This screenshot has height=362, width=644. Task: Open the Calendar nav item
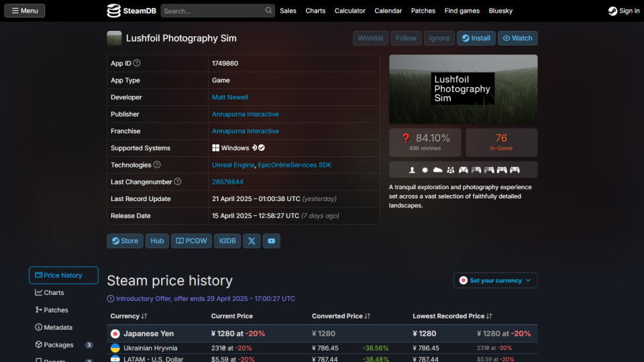point(388,11)
